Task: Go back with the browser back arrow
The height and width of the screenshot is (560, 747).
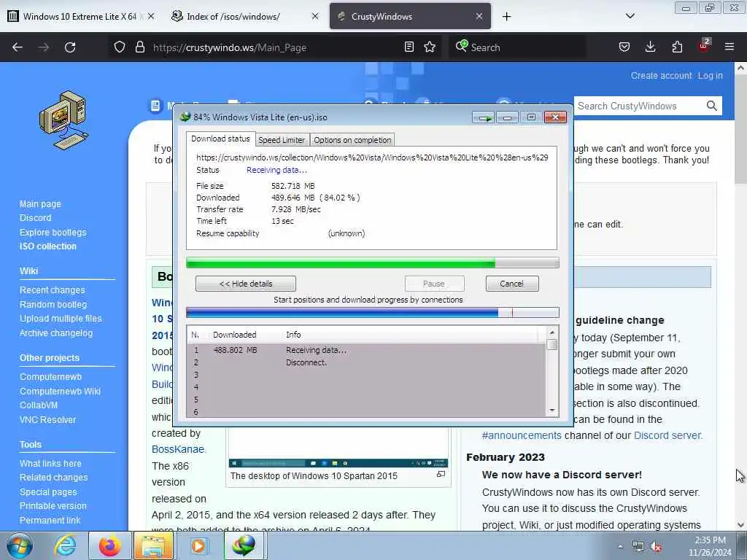Action: coord(18,47)
